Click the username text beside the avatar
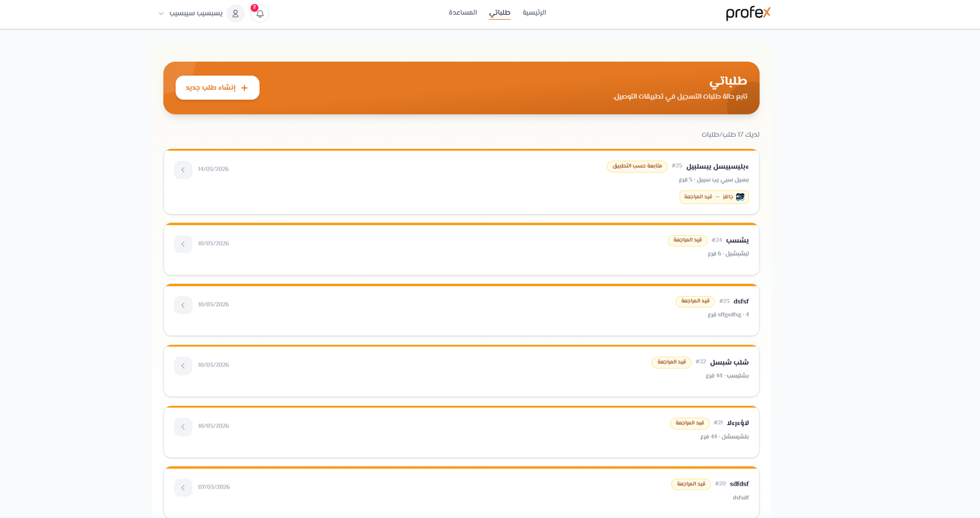 coord(196,13)
